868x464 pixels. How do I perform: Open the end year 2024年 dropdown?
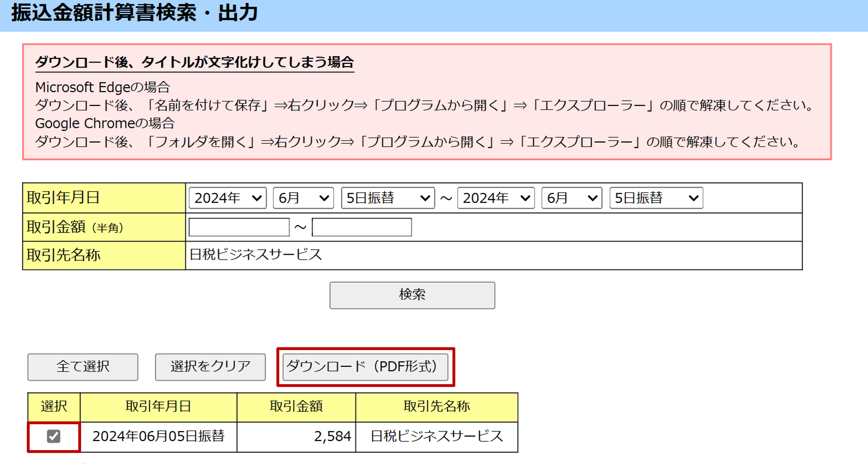tap(496, 198)
